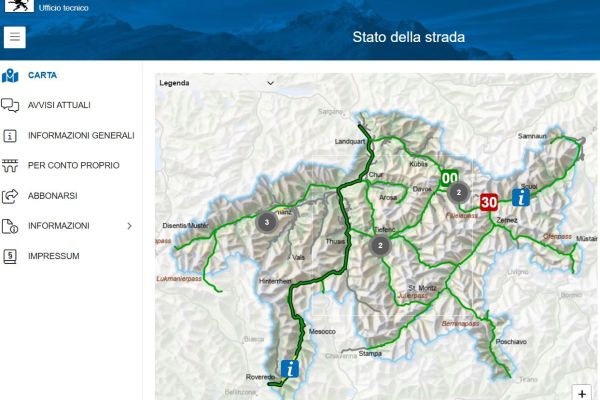The image size is (600, 400).
Task: Select the AVVISI ATTUALI menu item
Action: point(59,105)
